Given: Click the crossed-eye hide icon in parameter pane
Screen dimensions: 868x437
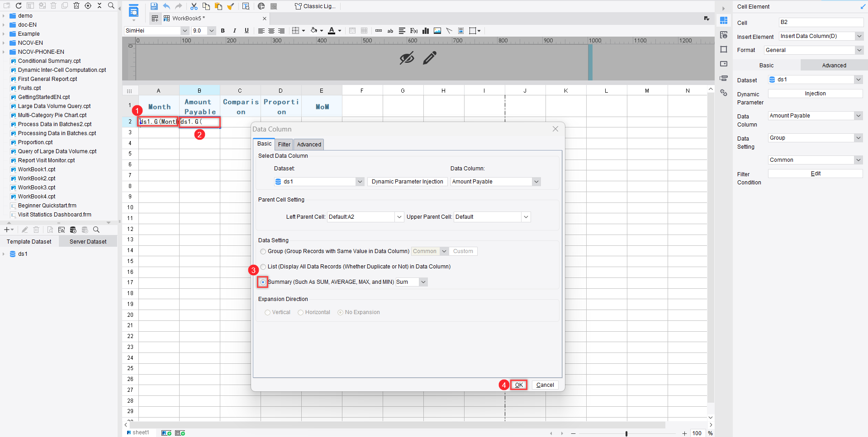Looking at the screenshot, I should click(x=407, y=58).
